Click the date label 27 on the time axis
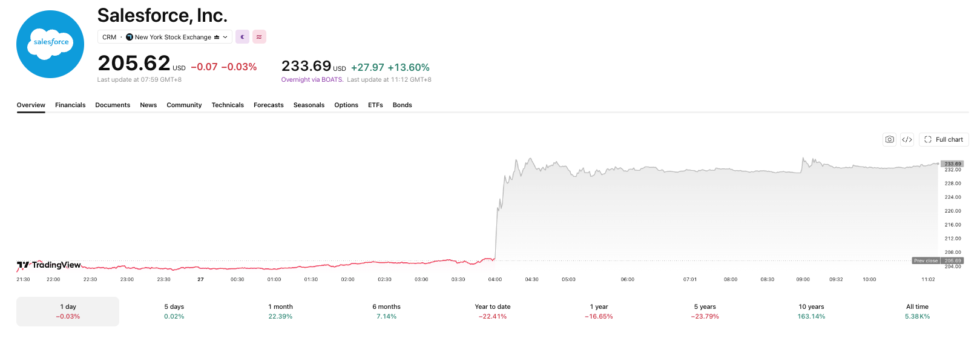This screenshot has width=980, height=344. point(200,279)
